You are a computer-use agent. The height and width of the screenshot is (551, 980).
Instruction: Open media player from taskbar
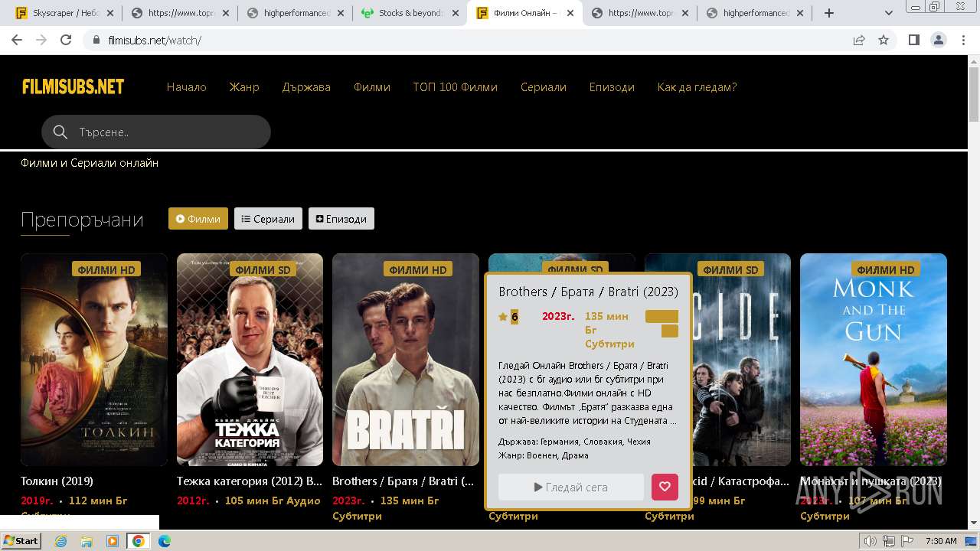pos(113,541)
